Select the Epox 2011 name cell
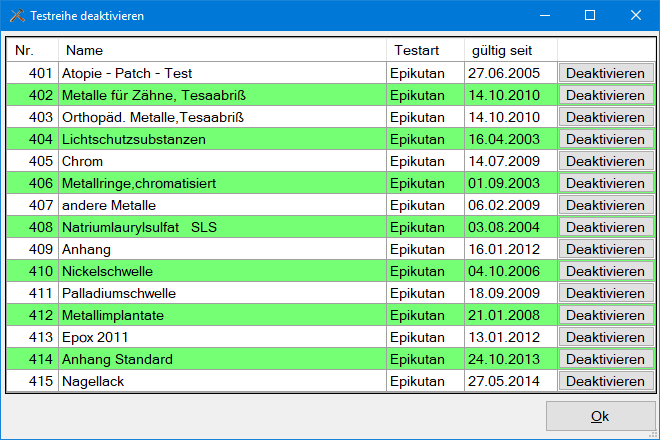660x440 pixels. pyautogui.click(x=96, y=337)
